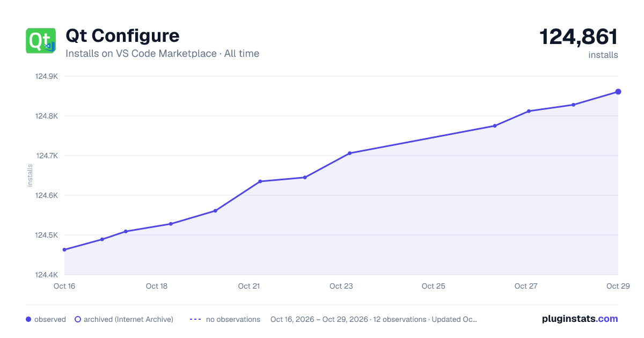The height and width of the screenshot is (338, 644).
Task: Click the 'archived (Internet Archive)' legend label
Action: coord(128,319)
